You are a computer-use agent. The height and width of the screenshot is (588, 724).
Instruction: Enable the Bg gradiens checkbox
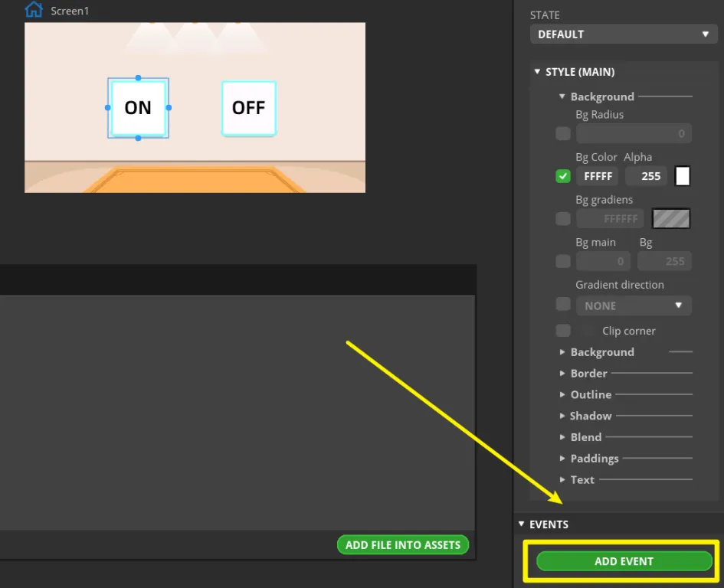pos(563,219)
